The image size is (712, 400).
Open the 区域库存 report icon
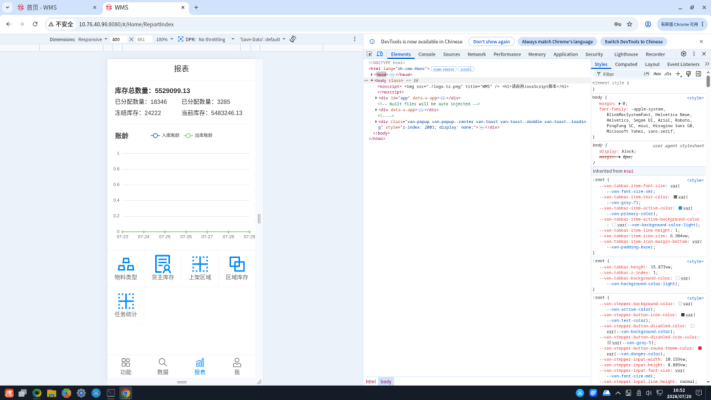point(237,268)
